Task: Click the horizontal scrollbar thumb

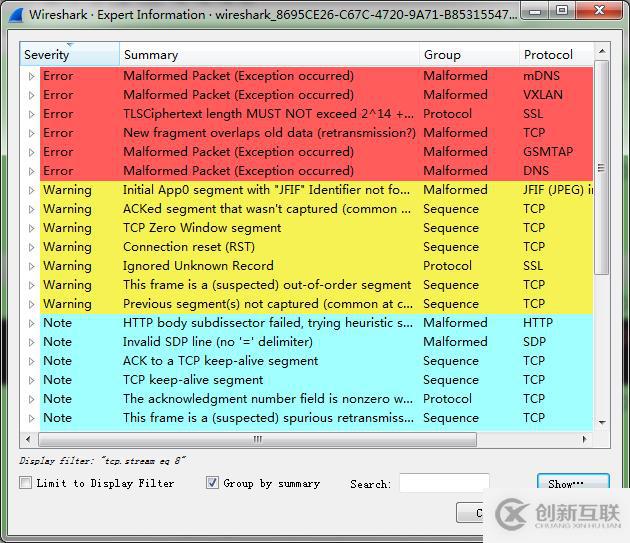Action: [x=258, y=439]
